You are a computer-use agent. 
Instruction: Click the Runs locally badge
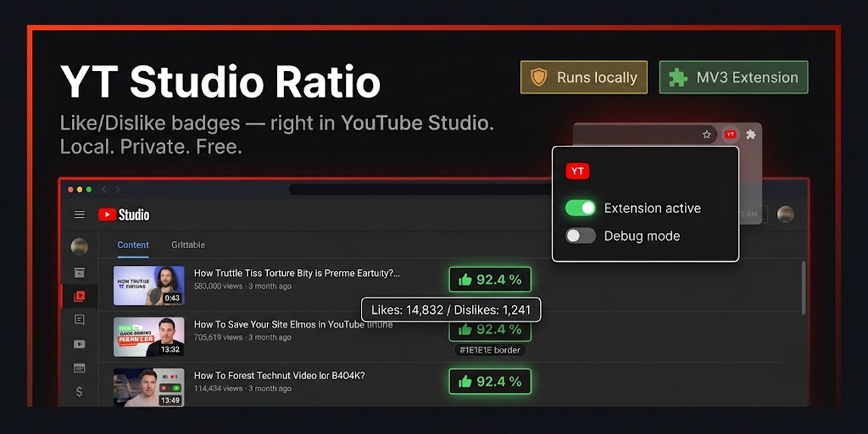(584, 77)
